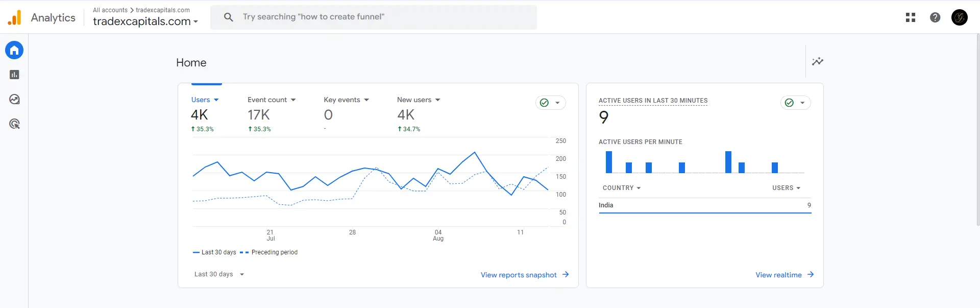Click the ACTIVE USERS PER MINUTE label
Screen dimensions: 980x308
click(x=641, y=142)
